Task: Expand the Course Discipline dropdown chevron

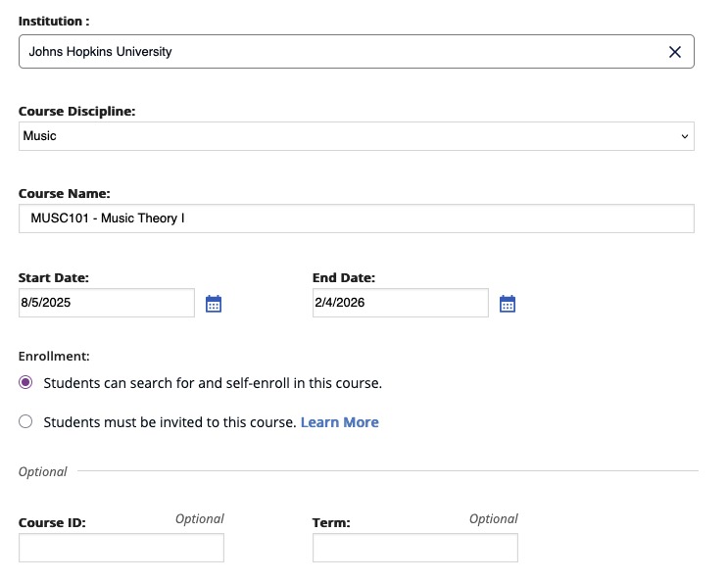Action: (x=684, y=136)
